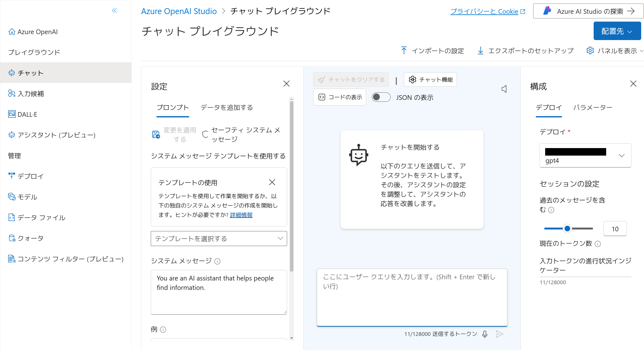The width and height of the screenshot is (644, 350).
Task: Close the 構成 panel
Action: coord(633,84)
